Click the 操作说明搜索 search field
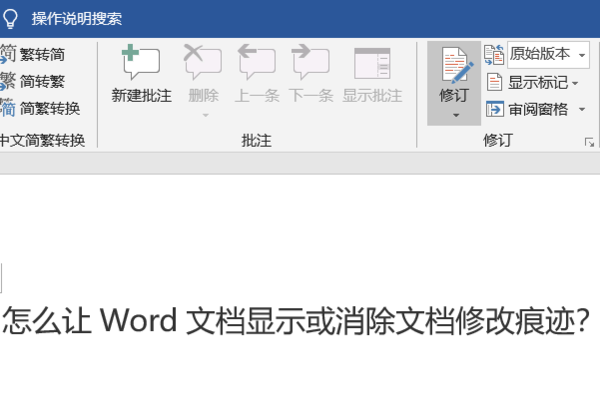This screenshot has height=405, width=600. click(x=77, y=19)
